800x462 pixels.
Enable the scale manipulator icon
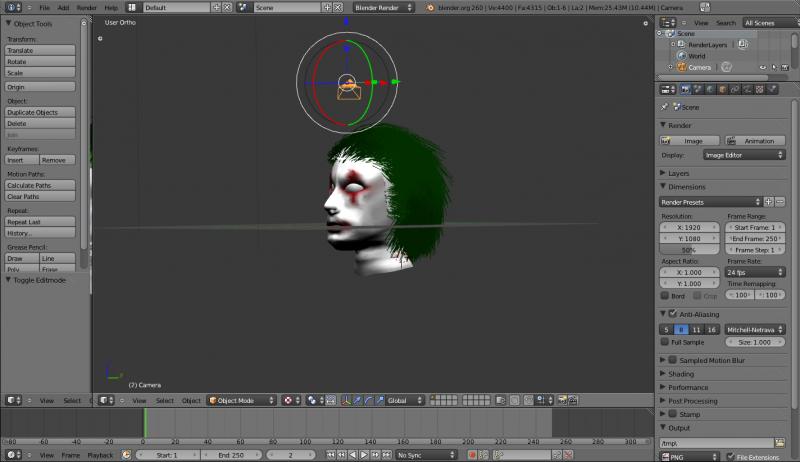pyautogui.click(x=380, y=400)
